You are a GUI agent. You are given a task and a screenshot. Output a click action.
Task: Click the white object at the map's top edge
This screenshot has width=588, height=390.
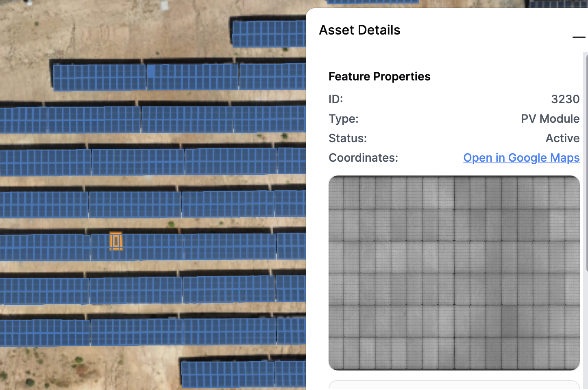(164, 5)
